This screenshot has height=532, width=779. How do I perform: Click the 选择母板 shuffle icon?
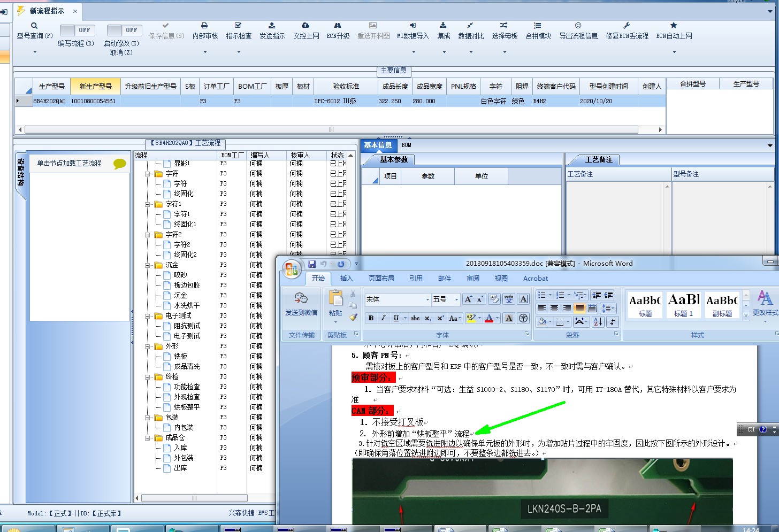pyautogui.click(x=503, y=25)
